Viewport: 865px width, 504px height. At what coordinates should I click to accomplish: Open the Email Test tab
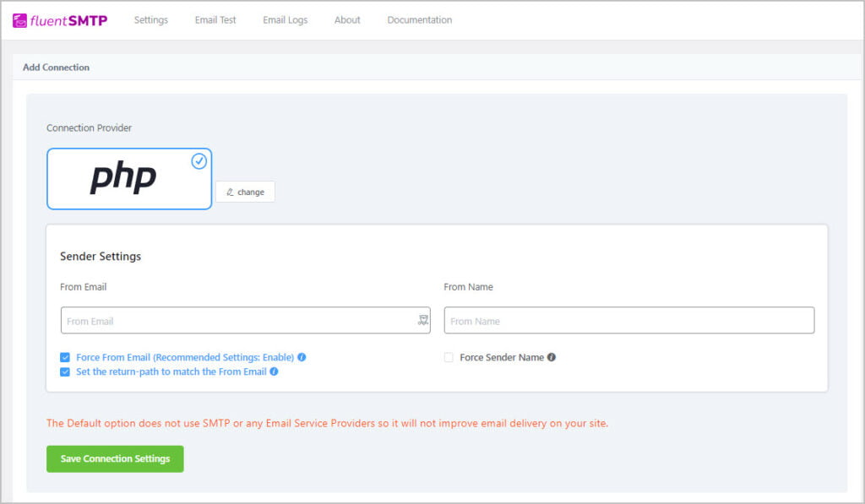(x=215, y=19)
